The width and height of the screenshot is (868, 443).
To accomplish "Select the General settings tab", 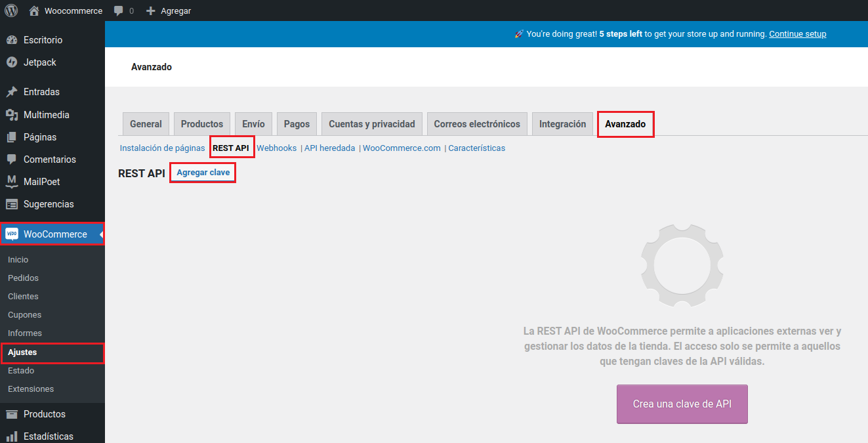I will pos(146,123).
